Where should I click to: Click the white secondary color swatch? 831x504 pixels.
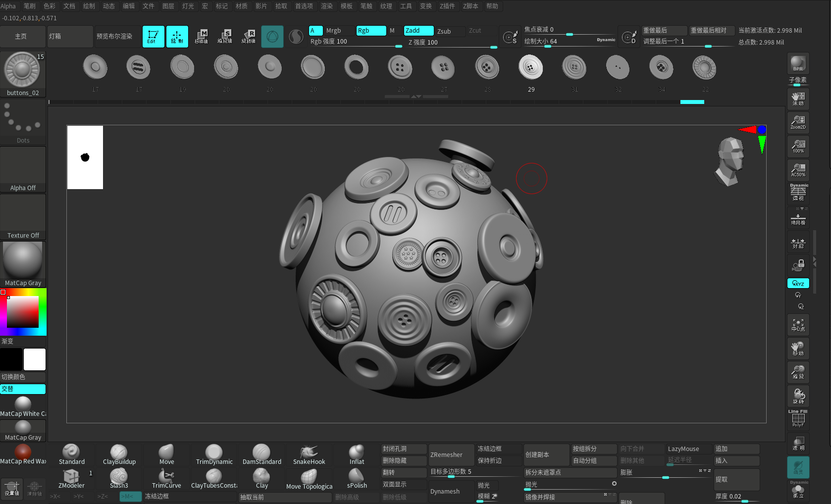35,359
